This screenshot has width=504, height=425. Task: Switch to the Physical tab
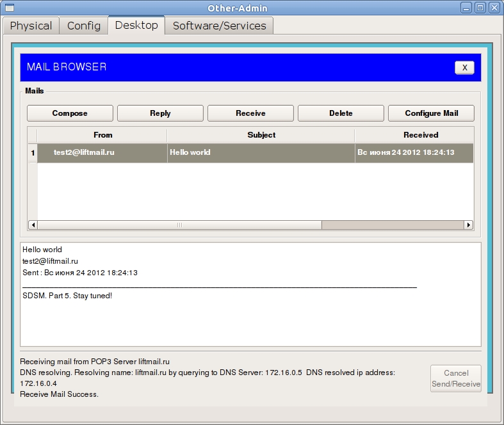pos(31,26)
